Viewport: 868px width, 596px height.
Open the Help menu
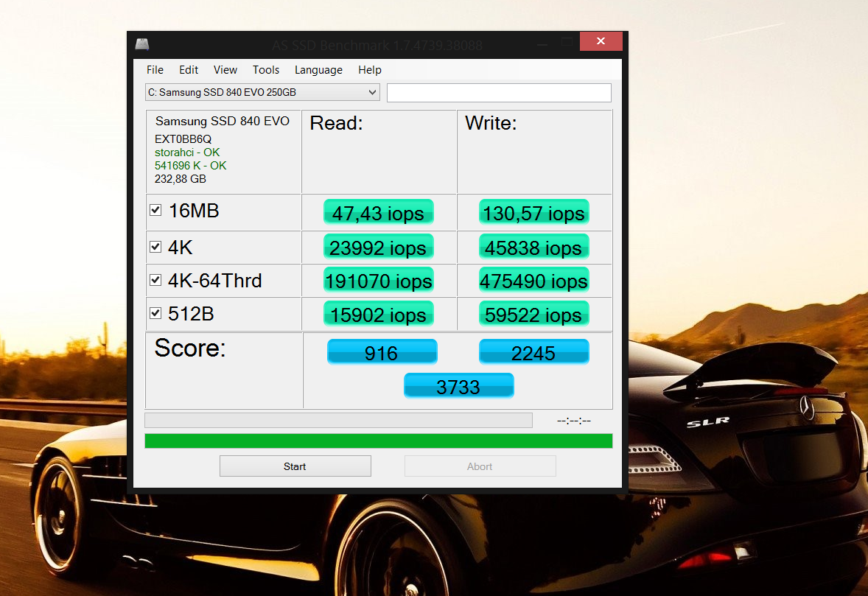[369, 70]
